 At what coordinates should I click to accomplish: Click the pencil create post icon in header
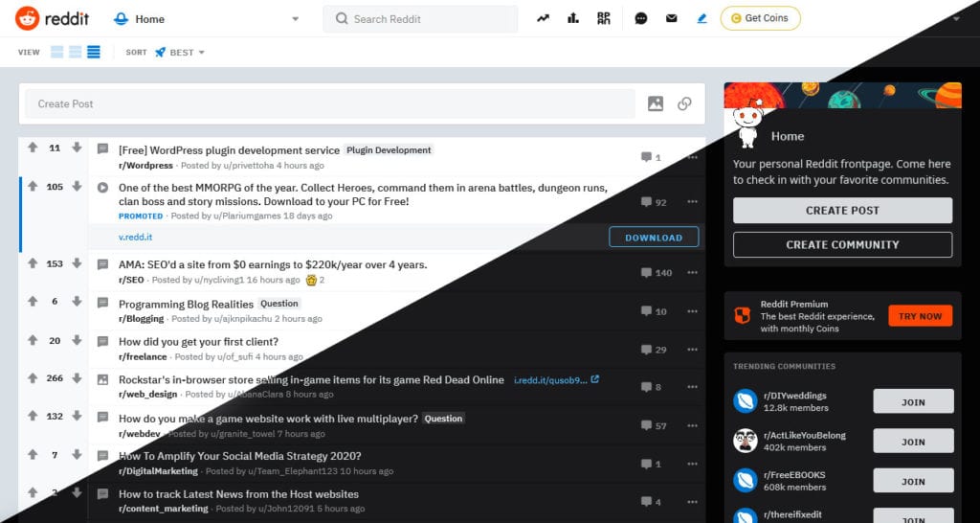coord(702,19)
